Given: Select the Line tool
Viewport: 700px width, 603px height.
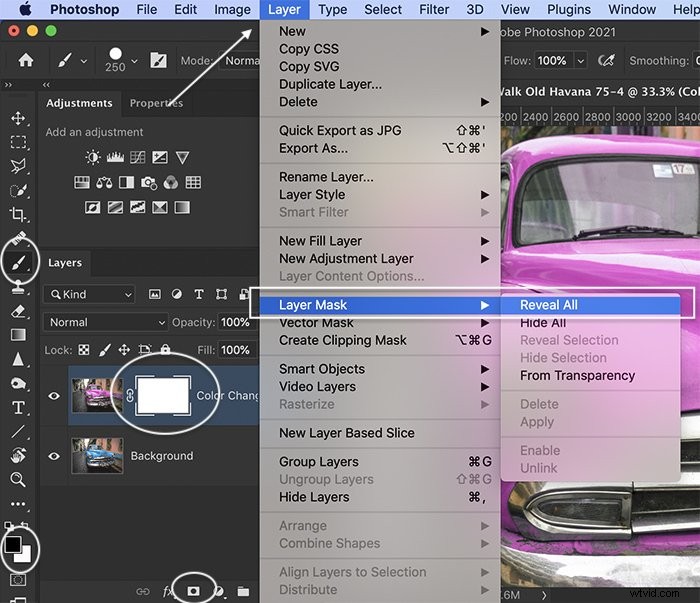Looking at the screenshot, I should (x=18, y=432).
